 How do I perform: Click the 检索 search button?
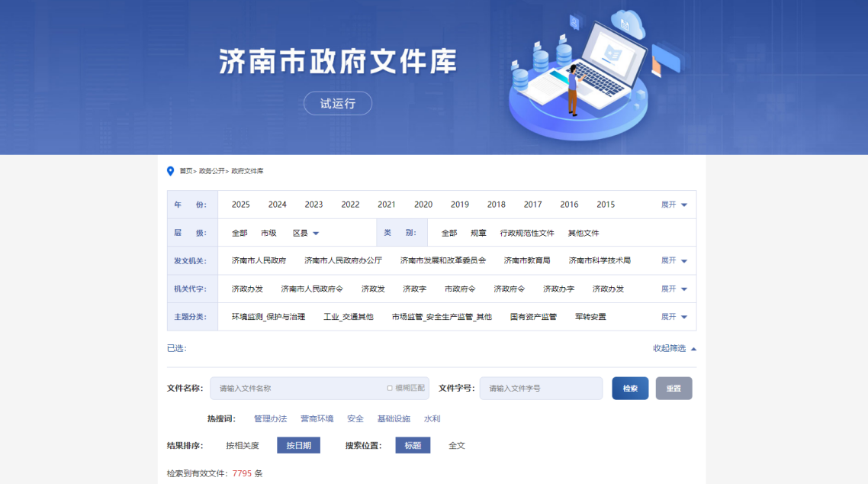pyautogui.click(x=630, y=389)
